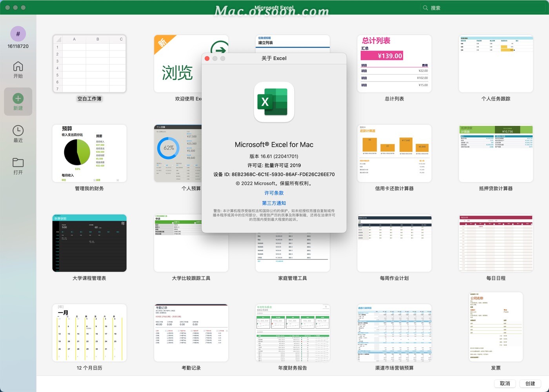This screenshot has height=392, width=549.
Task: Select the 大学课程管理表 template
Action: (x=89, y=243)
